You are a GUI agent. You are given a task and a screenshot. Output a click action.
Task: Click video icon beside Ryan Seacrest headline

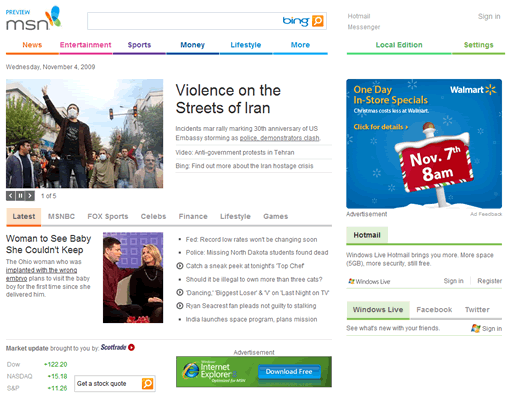click(x=180, y=306)
